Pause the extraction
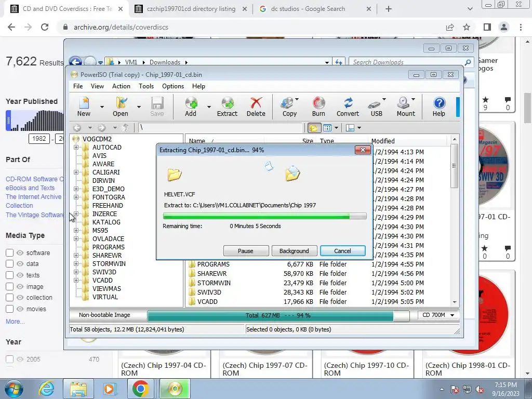 (246, 251)
